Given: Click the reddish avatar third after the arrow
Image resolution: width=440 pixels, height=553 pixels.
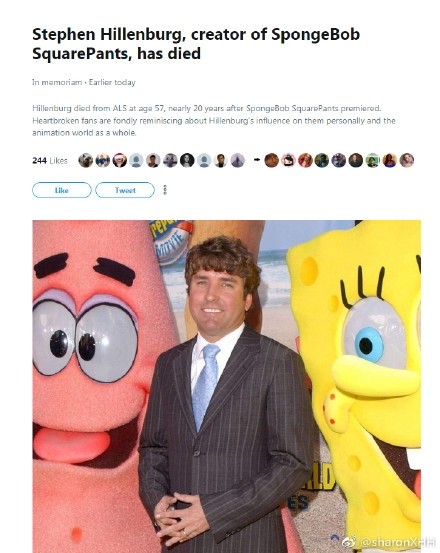Looking at the screenshot, I should 305,160.
